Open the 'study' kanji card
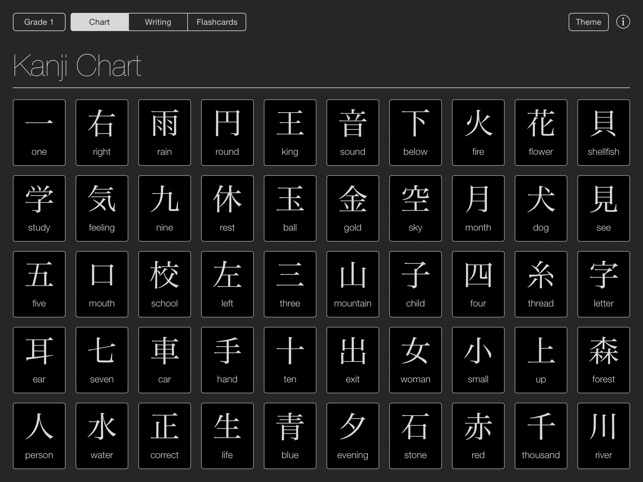The image size is (643, 482). (39, 208)
